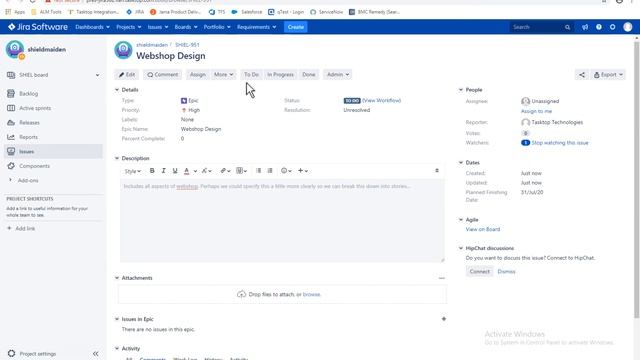Collapse the sidebar with double chevron
This screenshot has height=360, width=640.
click(x=96, y=353)
